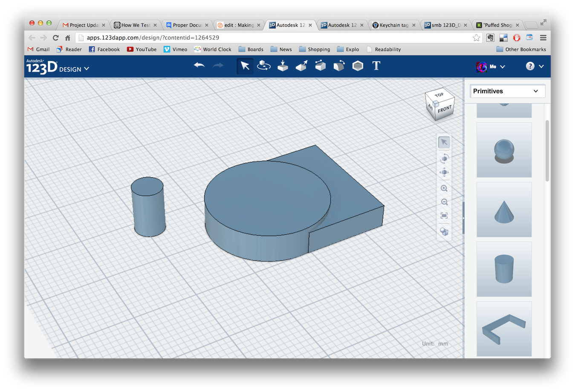Click the Help question mark button
Viewport: 575px width, 392px height.
coord(530,66)
